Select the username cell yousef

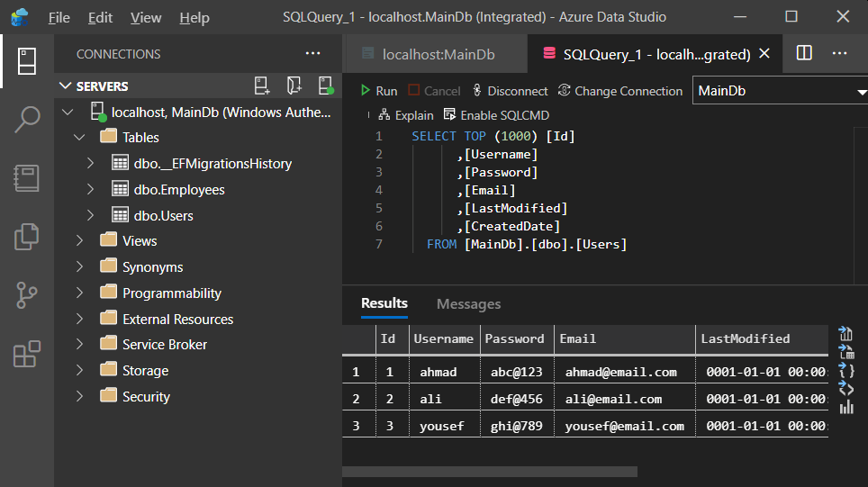pyautogui.click(x=444, y=426)
